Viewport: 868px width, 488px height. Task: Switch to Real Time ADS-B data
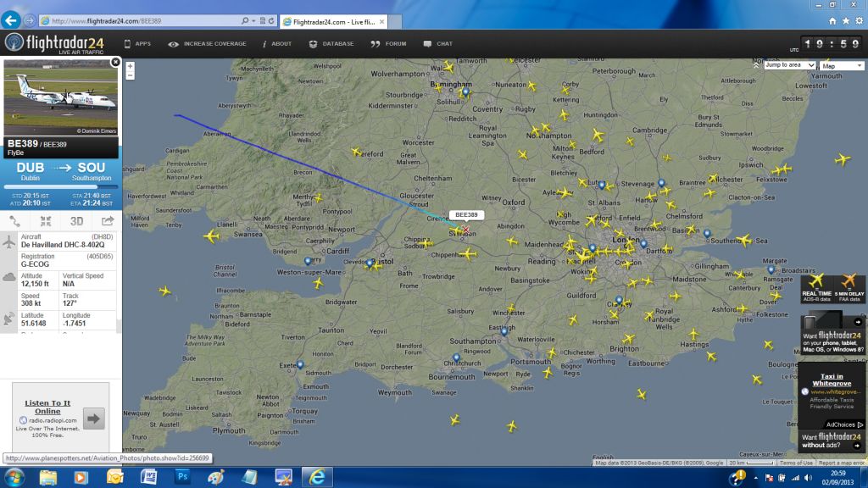(x=816, y=288)
